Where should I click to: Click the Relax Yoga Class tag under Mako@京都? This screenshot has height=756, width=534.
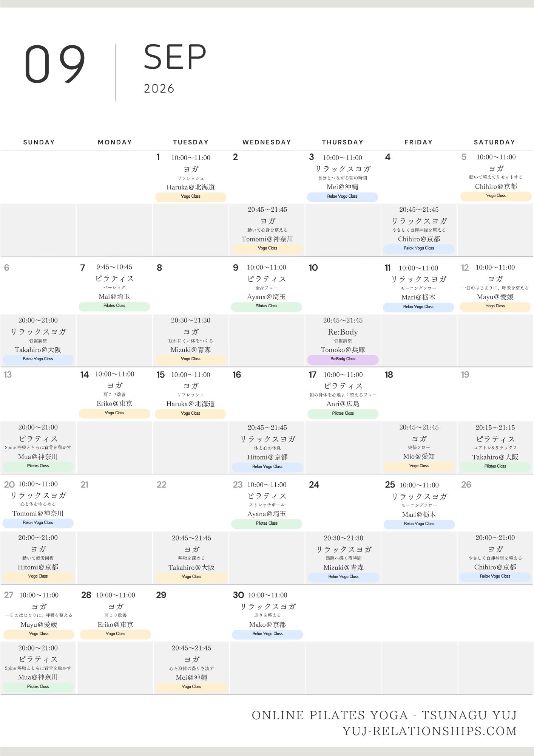(x=267, y=634)
